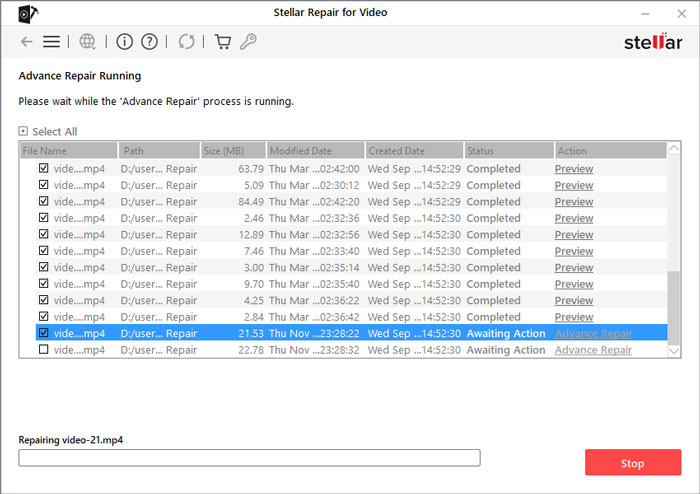Preview the 2.46 MB video
The width and height of the screenshot is (700, 494).
coord(574,218)
